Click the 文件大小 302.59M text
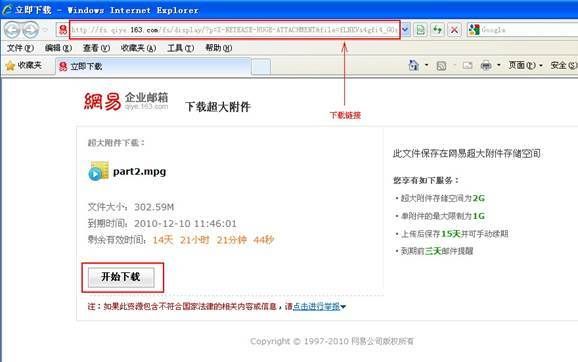 pos(131,207)
